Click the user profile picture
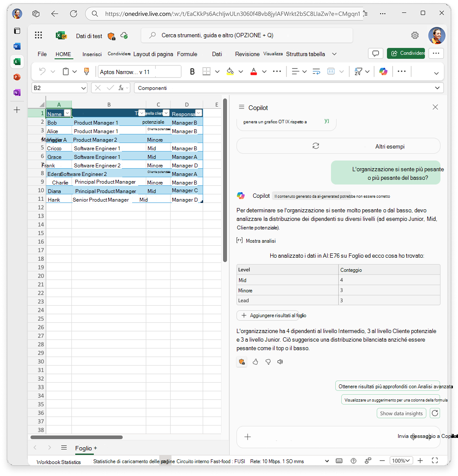 [437, 36]
